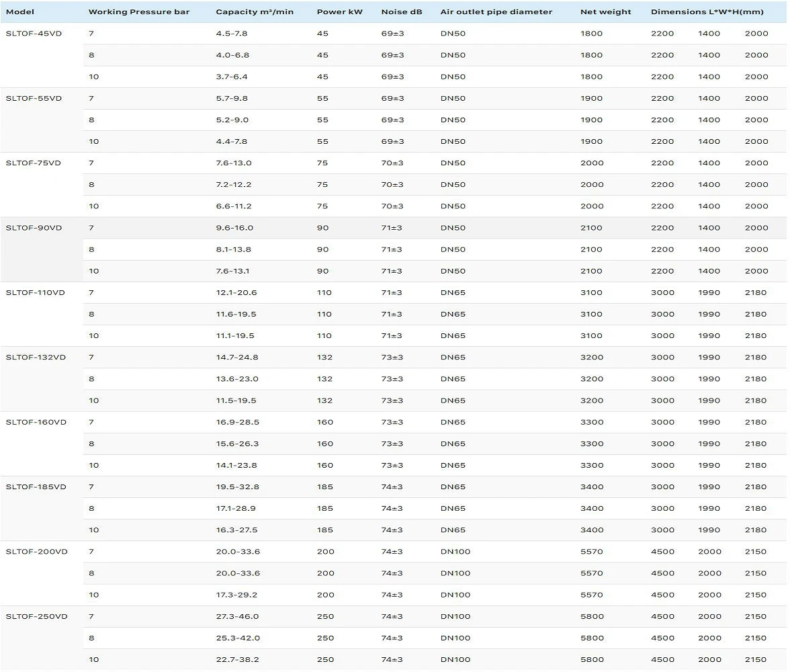Click capacity value 14.1-23.8
The width and height of the screenshot is (790, 672).
point(236,465)
